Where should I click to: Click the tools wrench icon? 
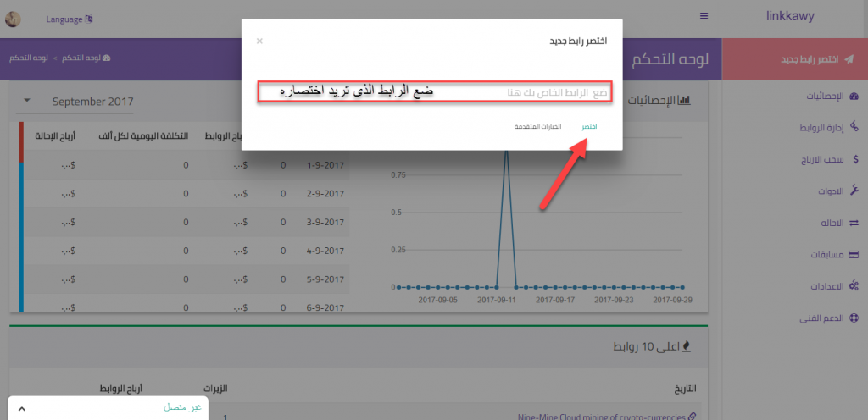coord(854,191)
